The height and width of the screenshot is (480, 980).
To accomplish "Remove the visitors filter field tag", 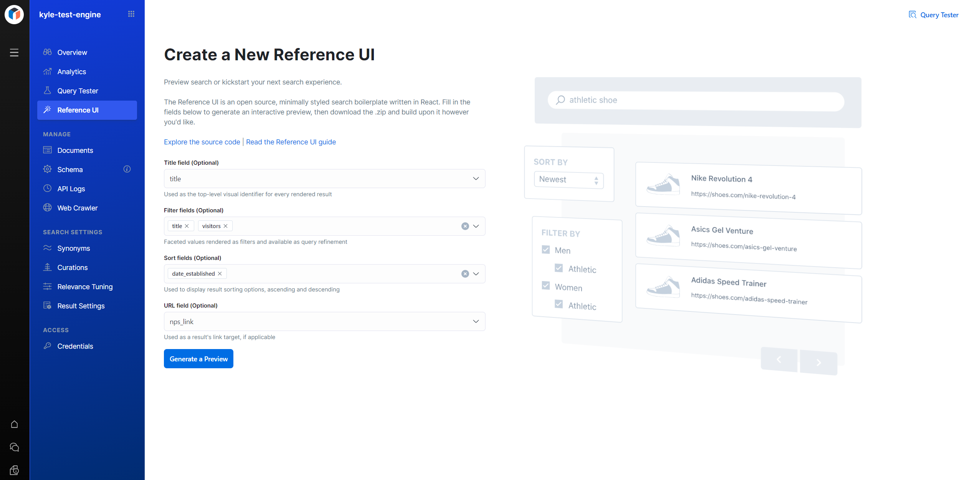I will 226,226.
